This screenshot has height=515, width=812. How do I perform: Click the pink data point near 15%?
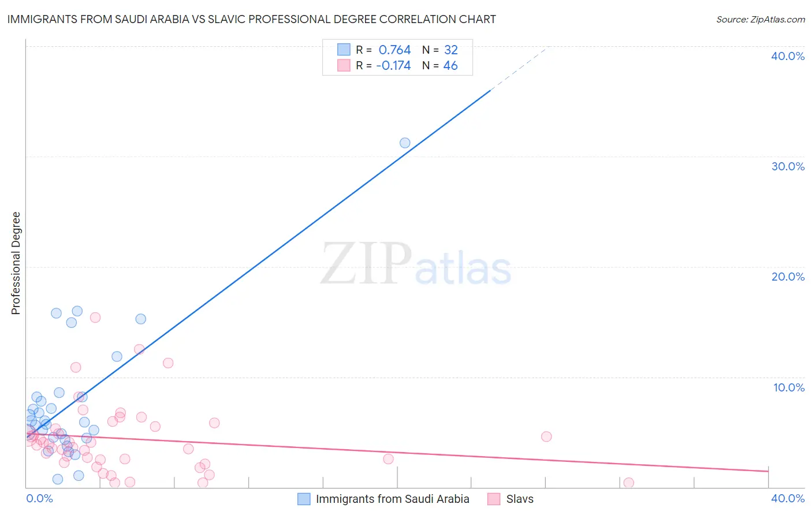(95, 318)
